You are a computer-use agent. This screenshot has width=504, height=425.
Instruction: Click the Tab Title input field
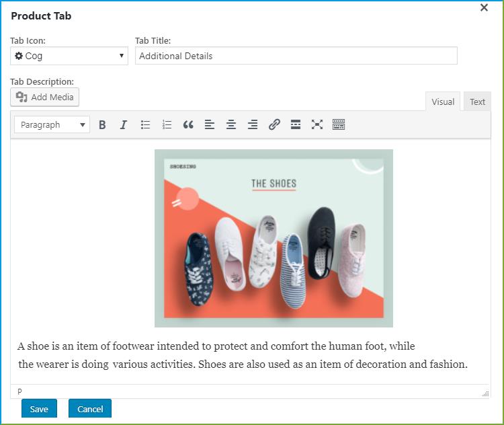pos(296,56)
